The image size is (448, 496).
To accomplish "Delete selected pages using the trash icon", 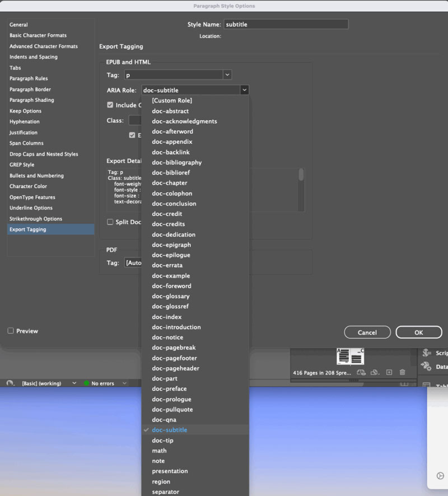I will (402, 373).
